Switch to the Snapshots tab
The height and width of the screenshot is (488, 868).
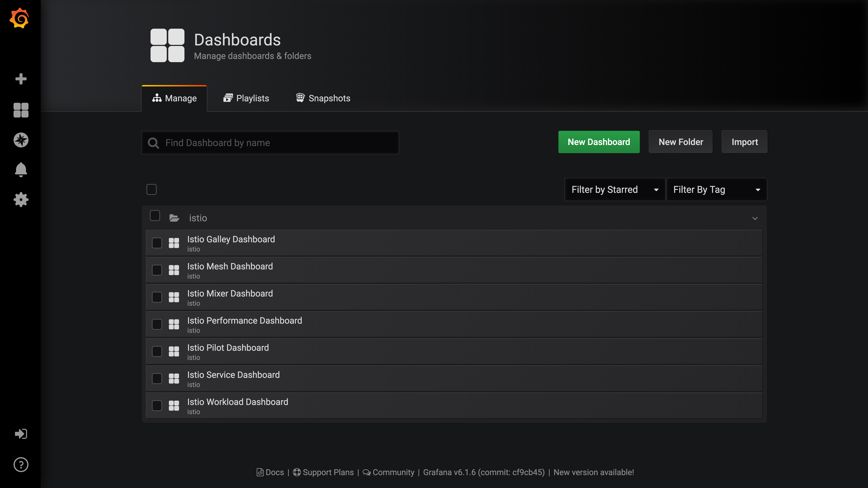point(322,98)
